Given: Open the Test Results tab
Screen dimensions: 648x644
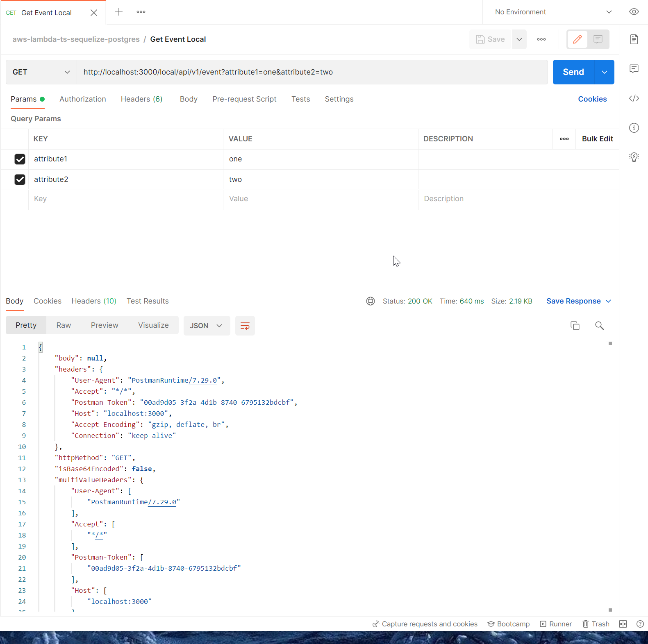Looking at the screenshot, I should click(148, 301).
